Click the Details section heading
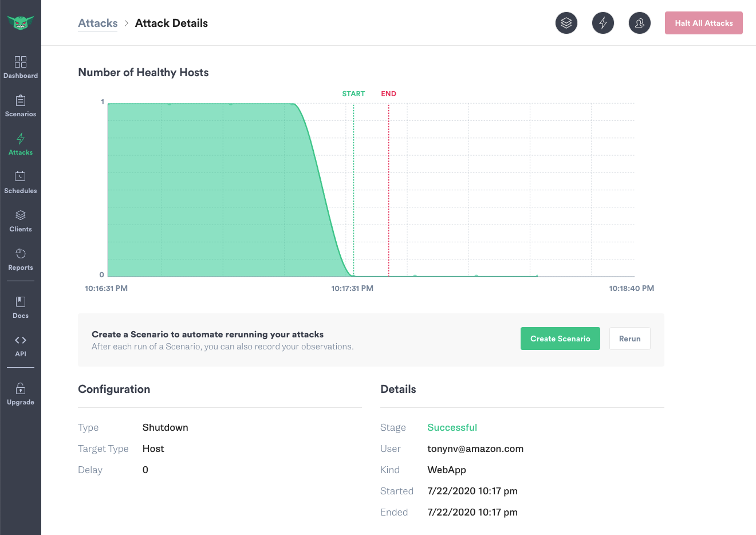Screen dimensions: 756x535 398,389
